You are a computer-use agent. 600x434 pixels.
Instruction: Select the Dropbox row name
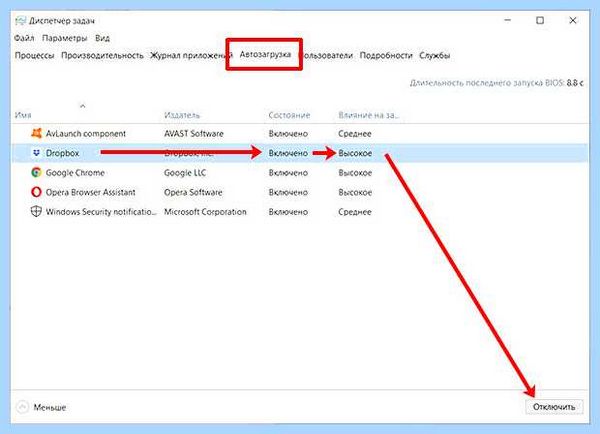point(62,153)
